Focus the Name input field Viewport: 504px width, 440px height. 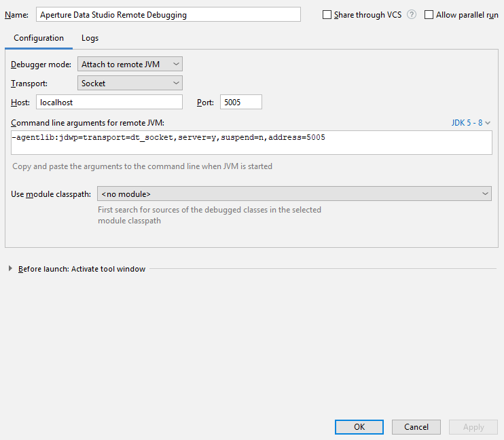168,15
